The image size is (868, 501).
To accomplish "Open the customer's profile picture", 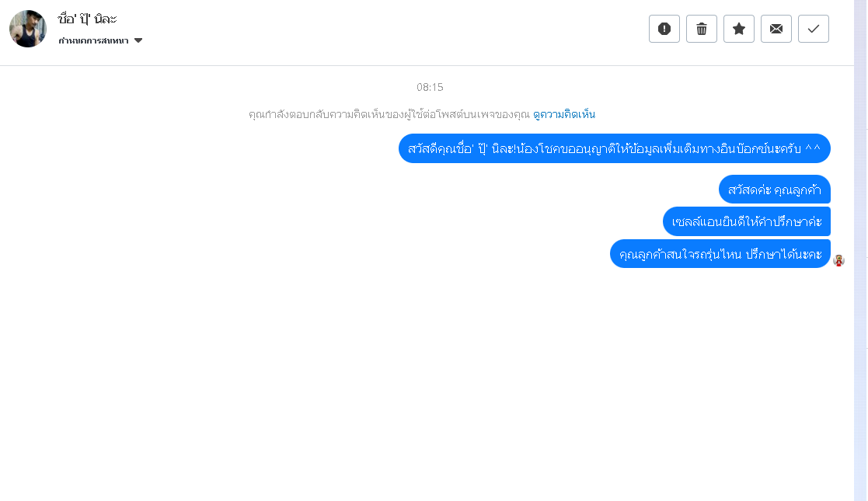I will [x=28, y=29].
